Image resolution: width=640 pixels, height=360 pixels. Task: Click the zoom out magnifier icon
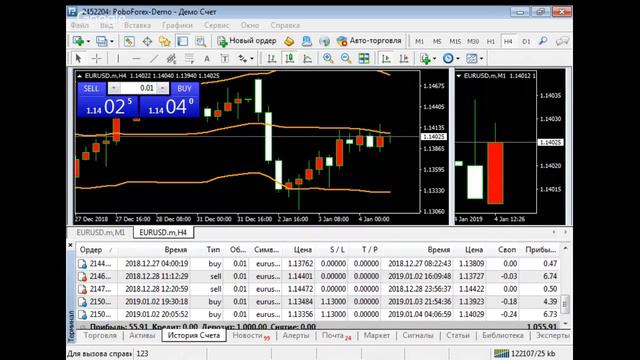click(346, 58)
